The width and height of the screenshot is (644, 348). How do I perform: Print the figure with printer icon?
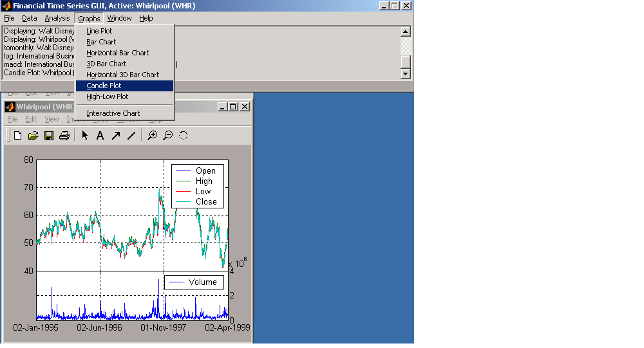64,136
